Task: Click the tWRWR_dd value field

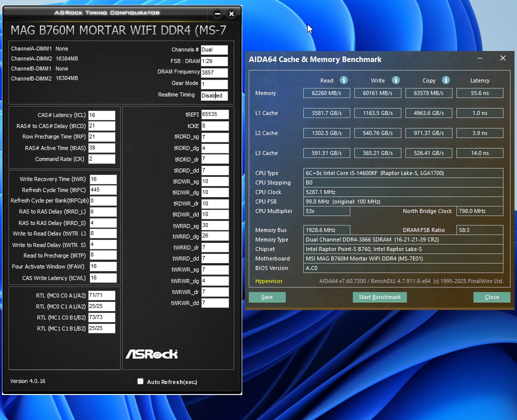Action: 215,302
